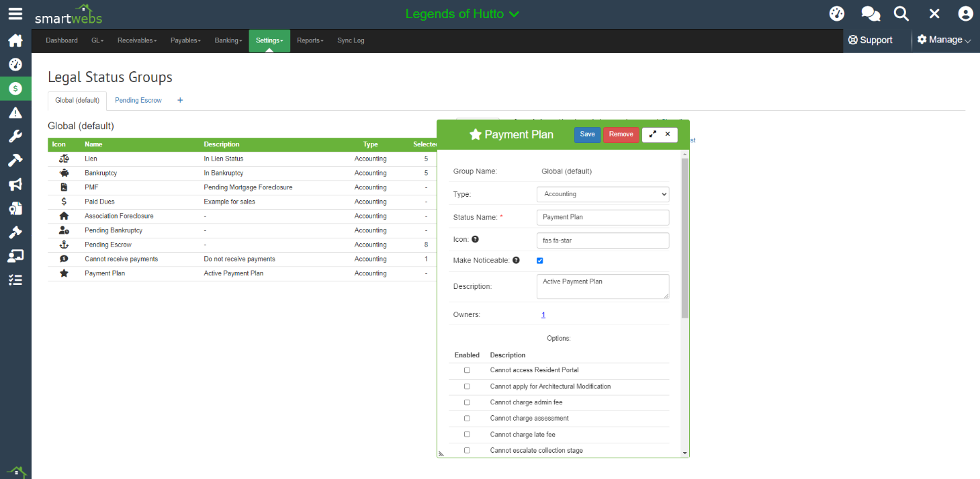Click in the Status Name field
This screenshot has width=980, height=479.
603,218
